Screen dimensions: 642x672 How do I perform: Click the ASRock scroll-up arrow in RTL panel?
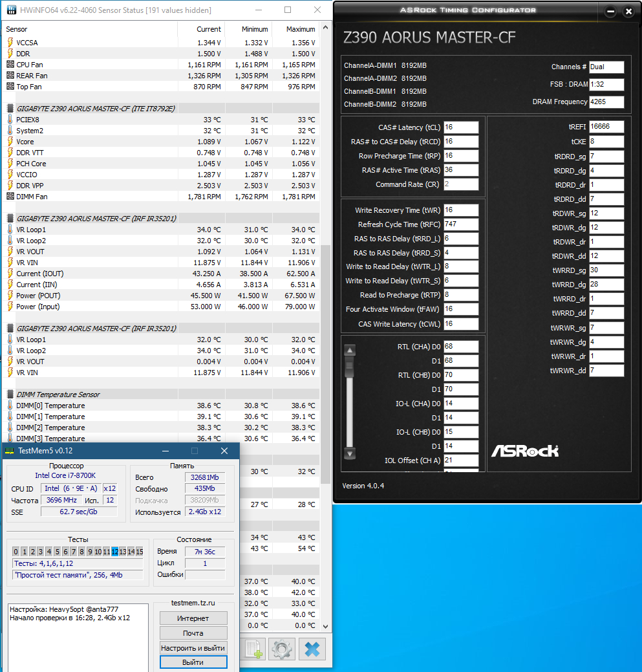click(350, 350)
